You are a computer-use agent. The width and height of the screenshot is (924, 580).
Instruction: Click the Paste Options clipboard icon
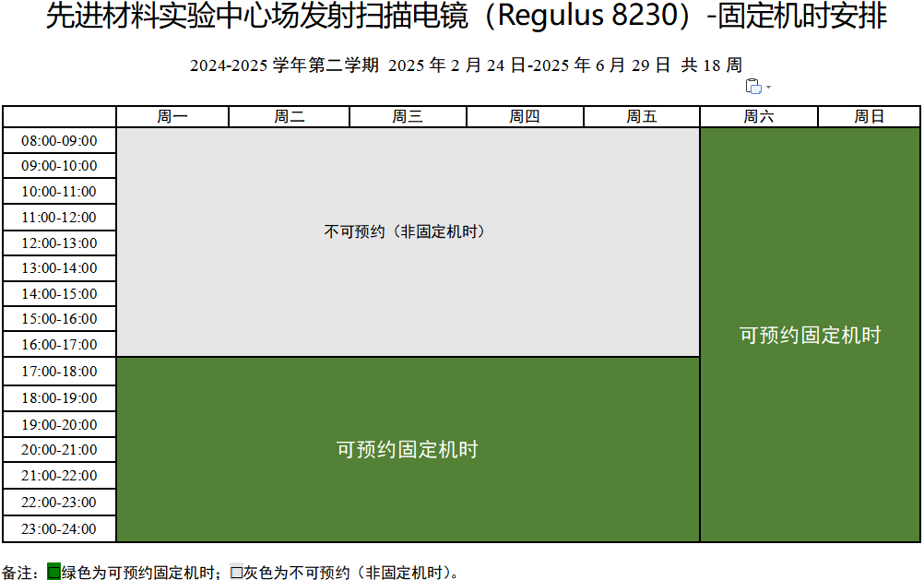(753, 86)
